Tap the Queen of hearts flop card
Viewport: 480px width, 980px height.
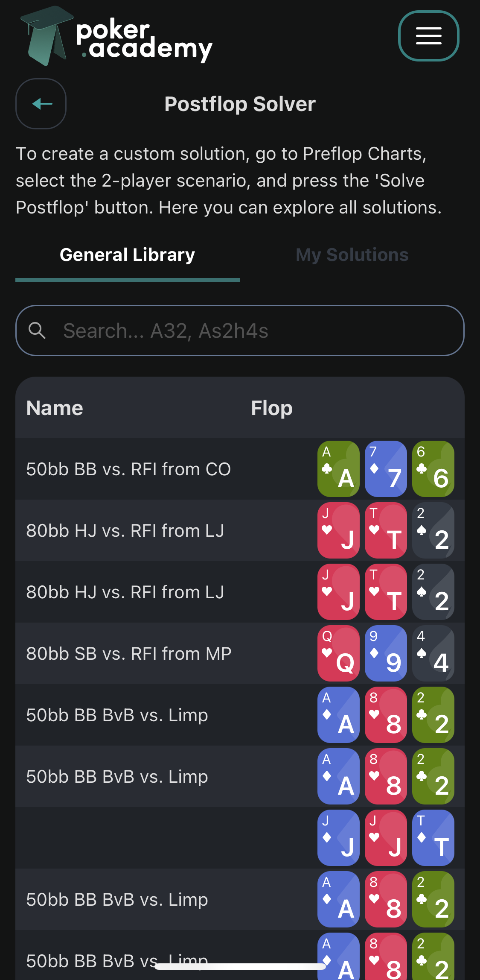(x=338, y=653)
